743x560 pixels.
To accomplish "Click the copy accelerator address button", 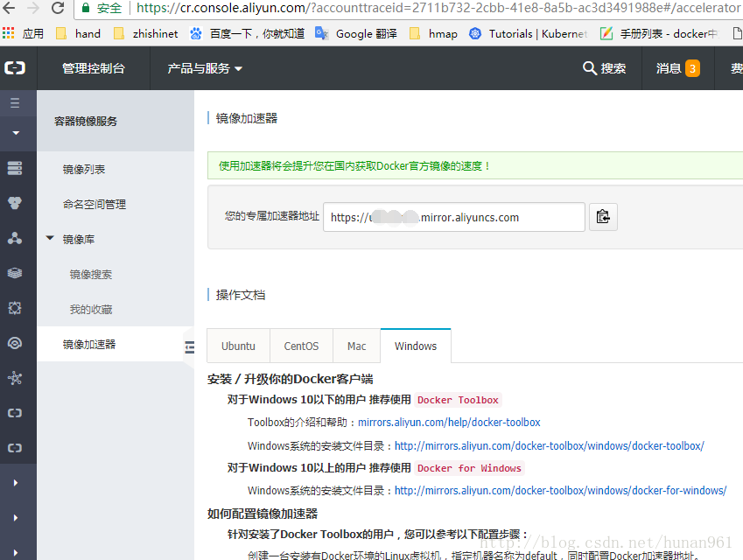I will (x=603, y=217).
